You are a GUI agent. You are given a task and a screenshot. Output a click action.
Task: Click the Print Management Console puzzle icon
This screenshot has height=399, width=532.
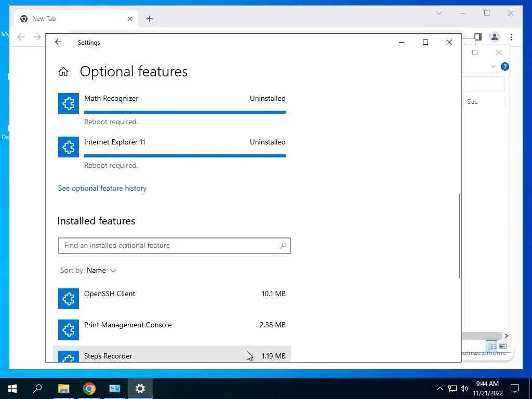pyautogui.click(x=69, y=330)
